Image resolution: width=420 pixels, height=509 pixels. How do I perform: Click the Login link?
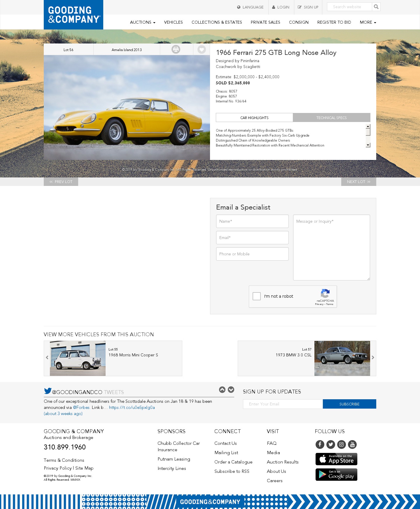(281, 7)
